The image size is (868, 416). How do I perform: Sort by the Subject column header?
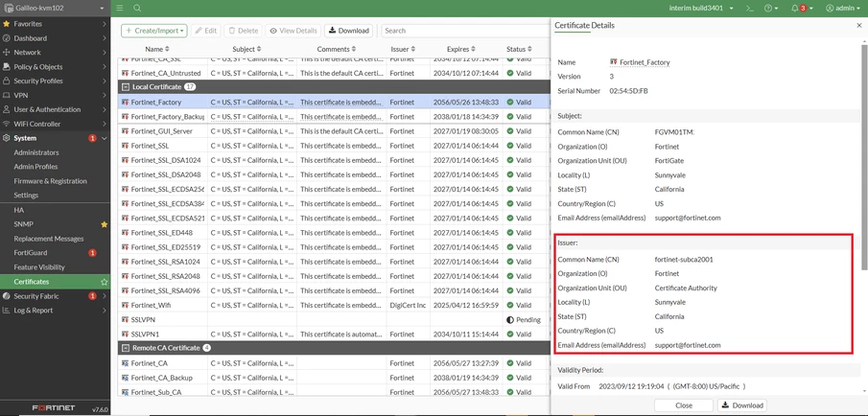[246, 49]
